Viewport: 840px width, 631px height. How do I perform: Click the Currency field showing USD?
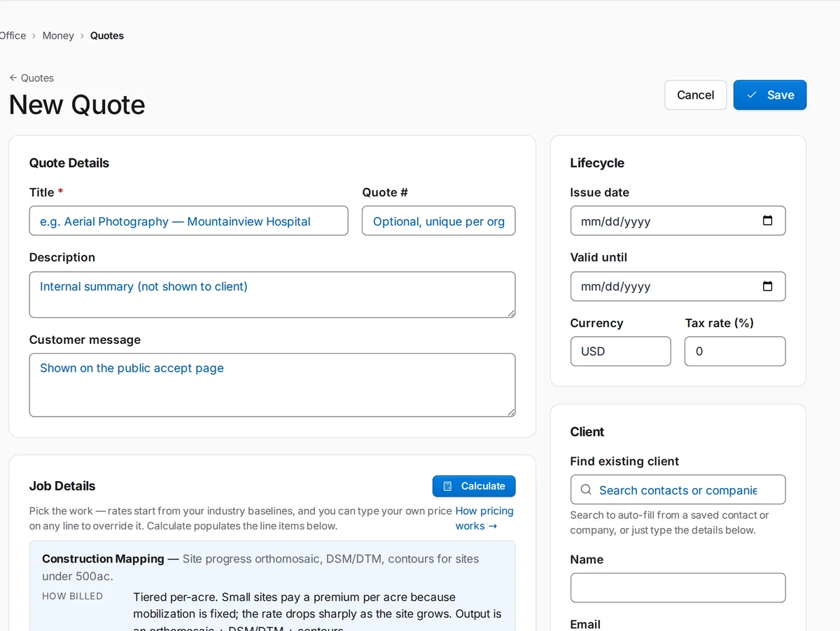[x=620, y=352]
